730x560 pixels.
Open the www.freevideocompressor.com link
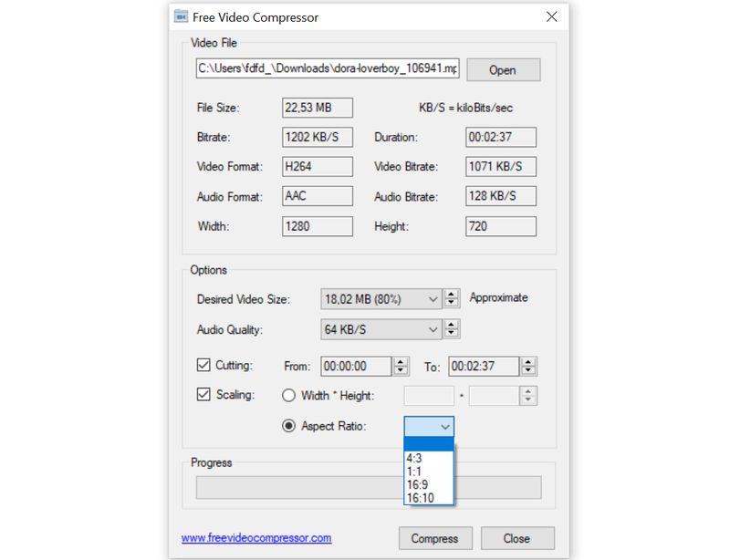tap(256, 538)
